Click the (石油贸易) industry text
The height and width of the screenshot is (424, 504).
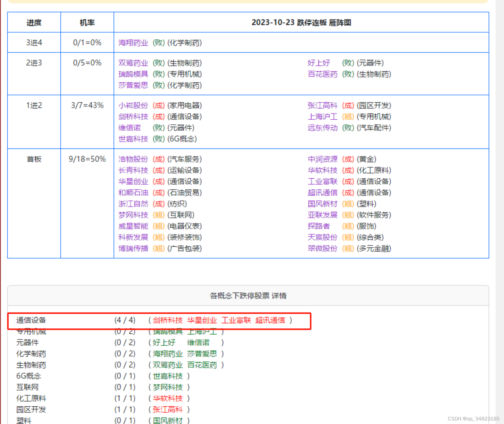(x=185, y=193)
